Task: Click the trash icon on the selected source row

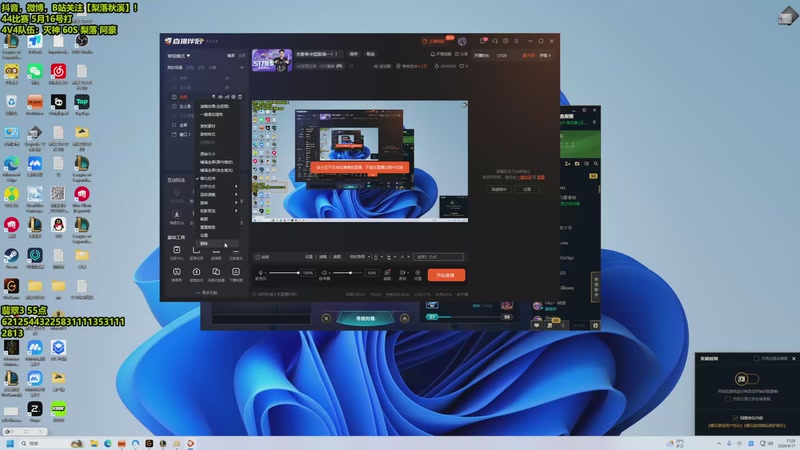Action: [x=240, y=97]
